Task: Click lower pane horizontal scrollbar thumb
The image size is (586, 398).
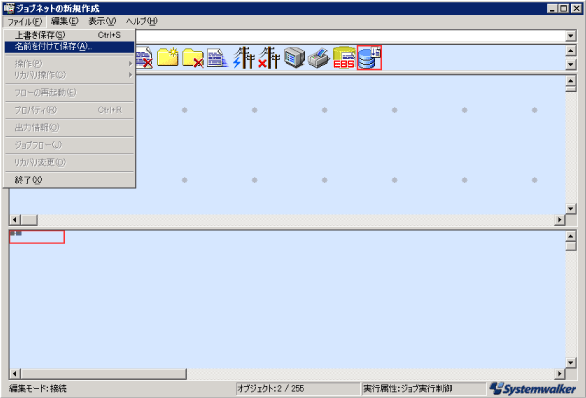Action: tap(104, 373)
